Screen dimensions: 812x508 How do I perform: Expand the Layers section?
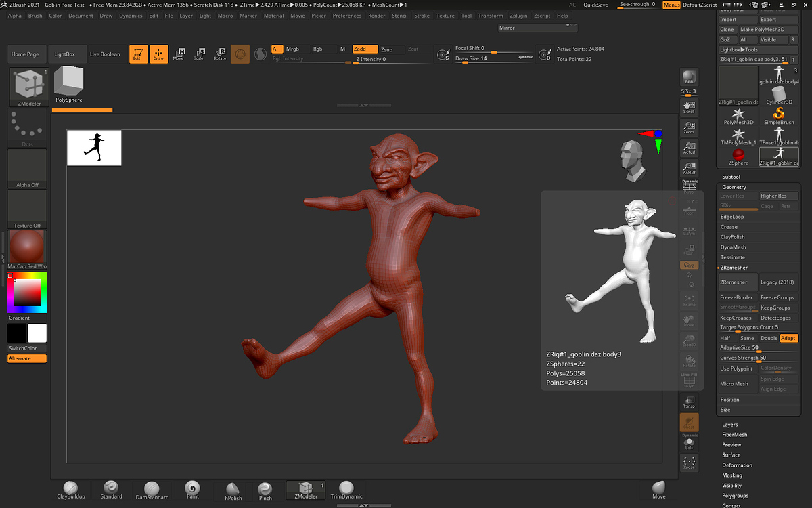tap(729, 425)
